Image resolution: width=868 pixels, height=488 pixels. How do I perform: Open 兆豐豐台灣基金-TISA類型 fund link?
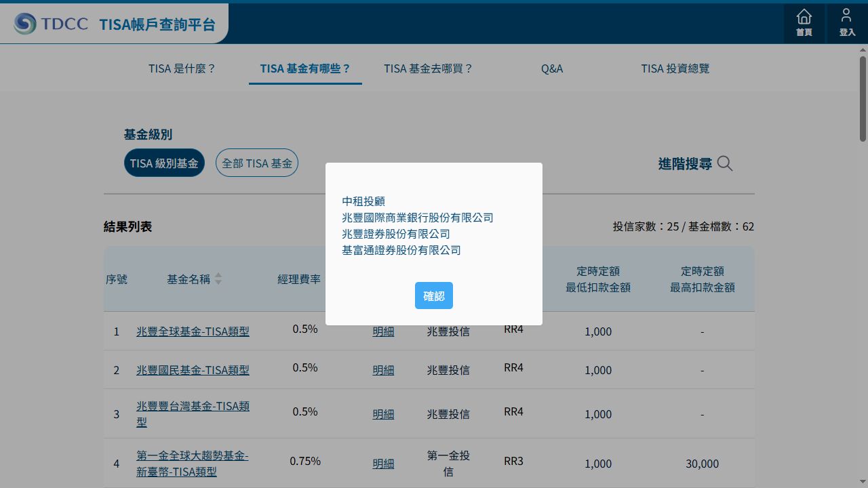pyautogui.click(x=193, y=413)
